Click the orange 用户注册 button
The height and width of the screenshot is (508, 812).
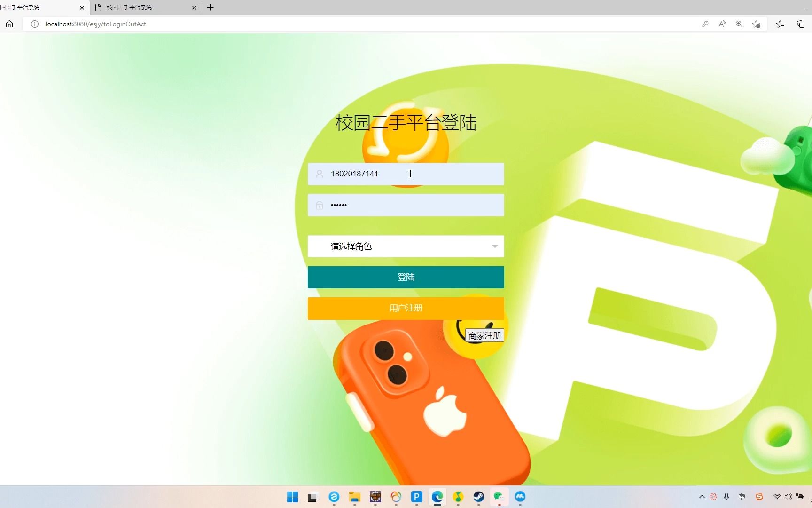[x=406, y=308]
